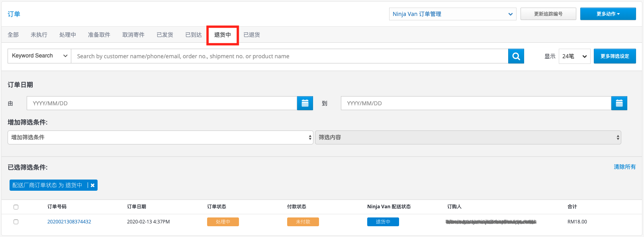The image size is (644, 237).
Task: Click the 处理中 order status badge
Action: pos(223,222)
